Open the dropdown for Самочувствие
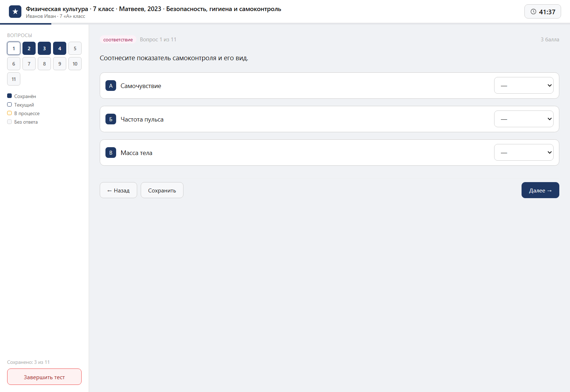 [x=524, y=86]
